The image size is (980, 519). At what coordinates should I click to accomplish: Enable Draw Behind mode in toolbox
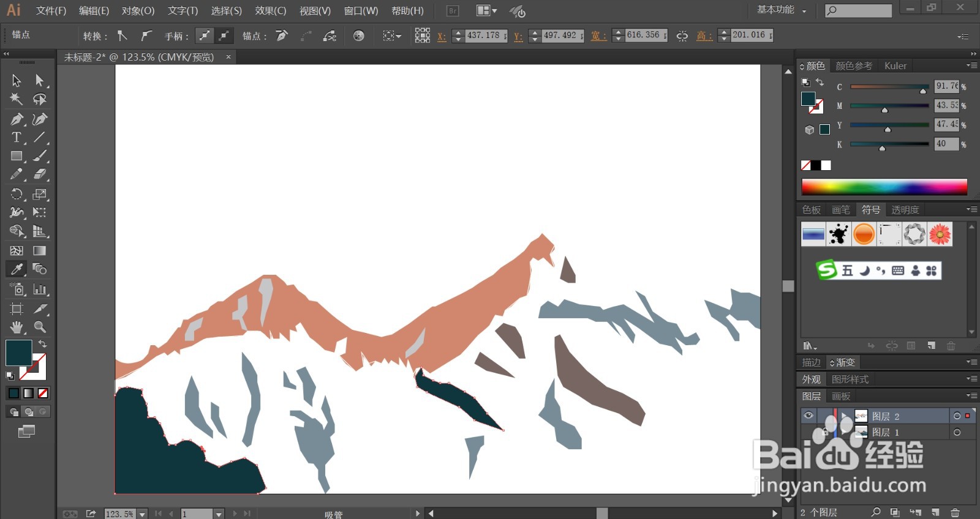click(28, 412)
